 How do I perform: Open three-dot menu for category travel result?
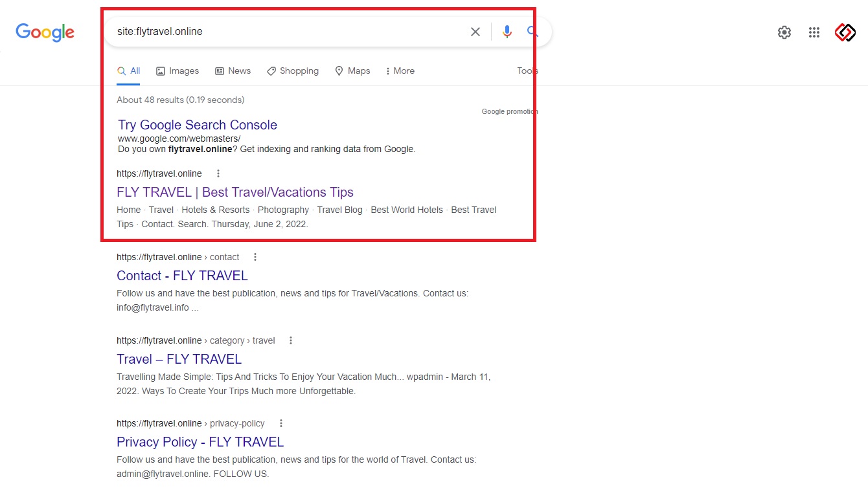pos(291,340)
